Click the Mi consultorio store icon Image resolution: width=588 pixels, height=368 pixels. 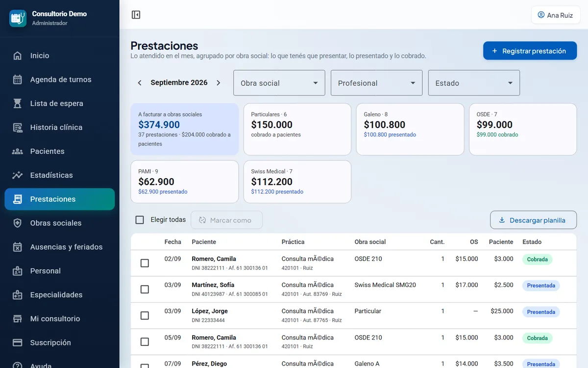[18, 319]
